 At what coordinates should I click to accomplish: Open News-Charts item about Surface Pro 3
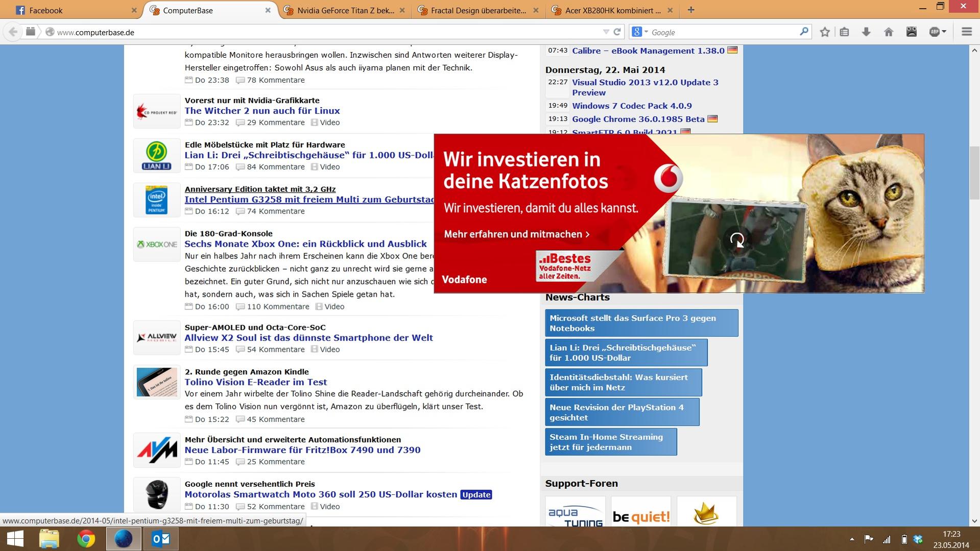[641, 323]
